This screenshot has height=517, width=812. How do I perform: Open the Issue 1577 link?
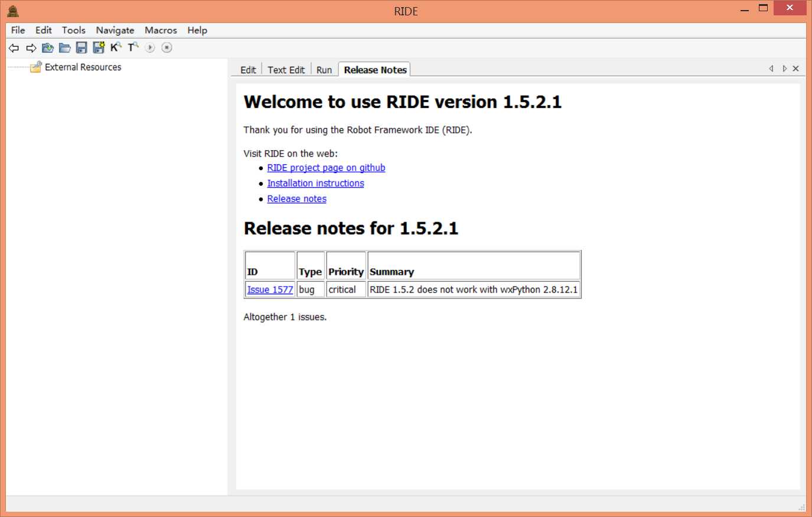click(270, 290)
